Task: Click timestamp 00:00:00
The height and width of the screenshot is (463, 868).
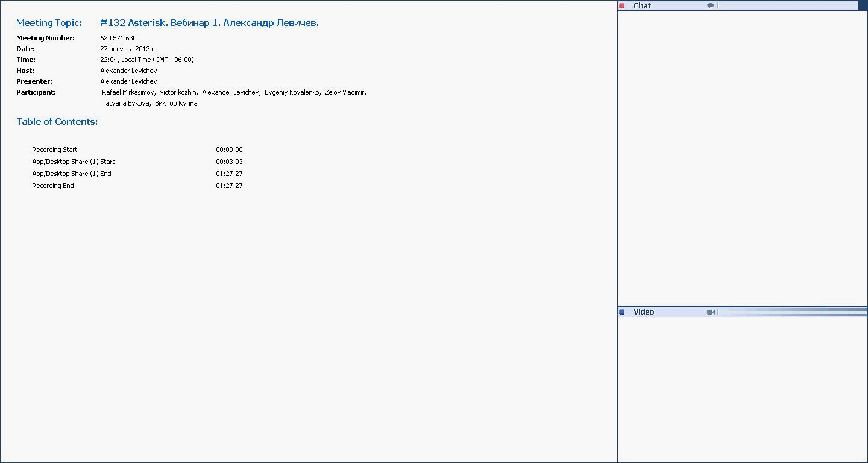Action: pos(229,150)
